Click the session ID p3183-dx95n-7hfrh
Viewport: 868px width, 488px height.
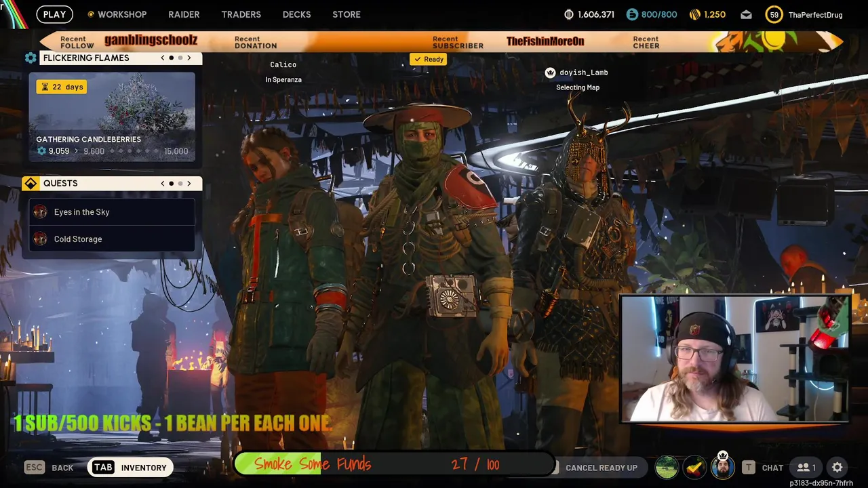point(821,483)
